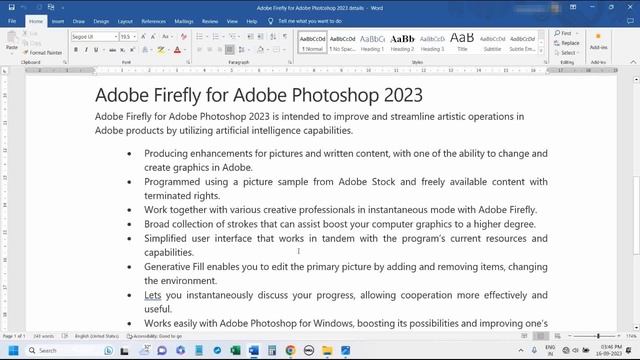Toggle Bold formatting
Viewport: 640px width, 360px height.
pyautogui.click(x=76, y=50)
